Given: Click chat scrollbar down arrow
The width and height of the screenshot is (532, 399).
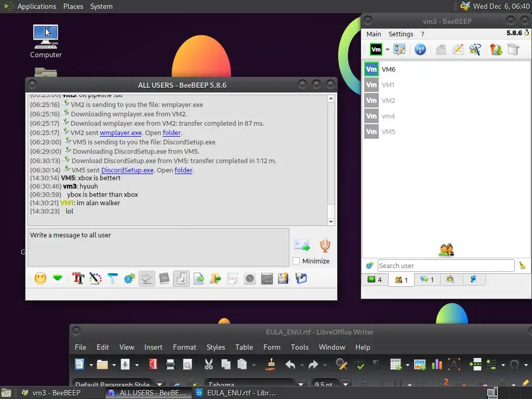Looking at the screenshot, I should pyautogui.click(x=331, y=222).
